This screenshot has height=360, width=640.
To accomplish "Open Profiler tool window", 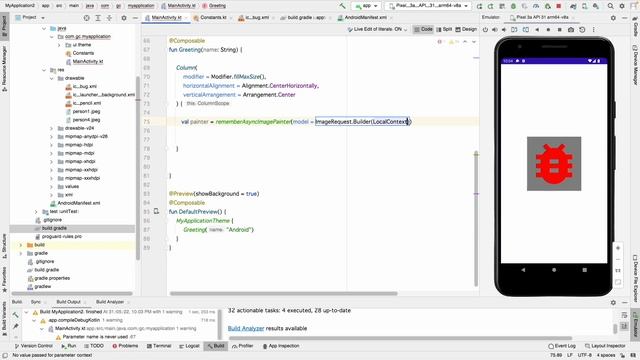I will (x=243, y=346).
